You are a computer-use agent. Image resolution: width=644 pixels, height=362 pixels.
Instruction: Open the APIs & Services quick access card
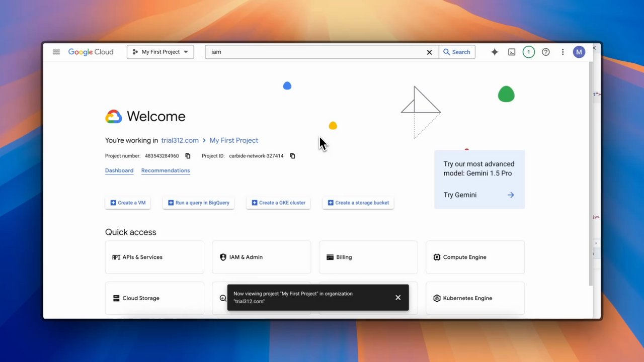point(154,257)
